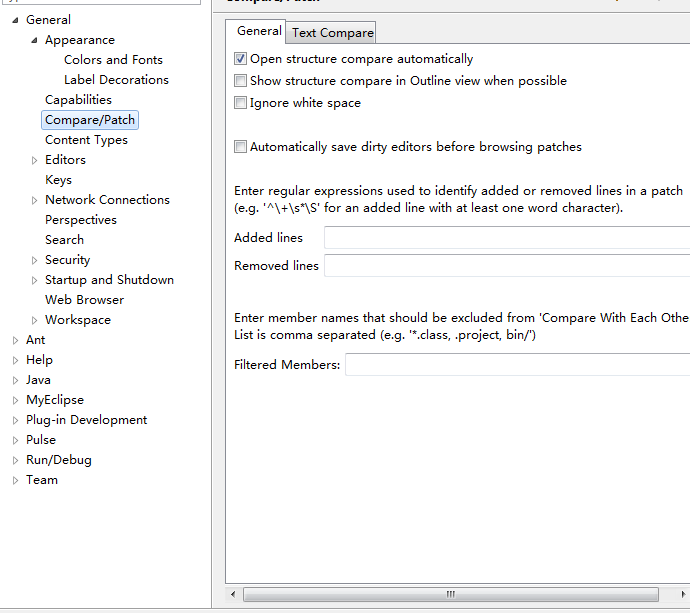Expand the Network Connections node
Screen dimensions: 690x613
[35, 200]
